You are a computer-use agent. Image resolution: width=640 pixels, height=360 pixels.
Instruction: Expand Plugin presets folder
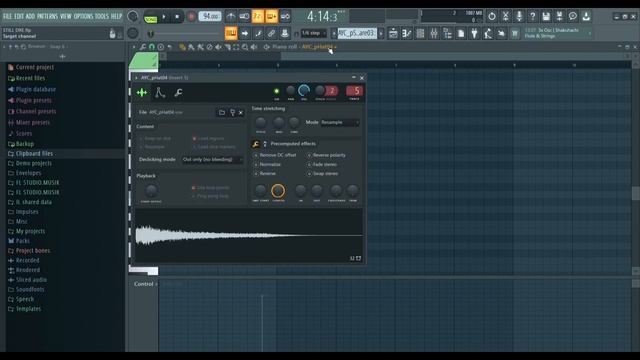point(33,100)
